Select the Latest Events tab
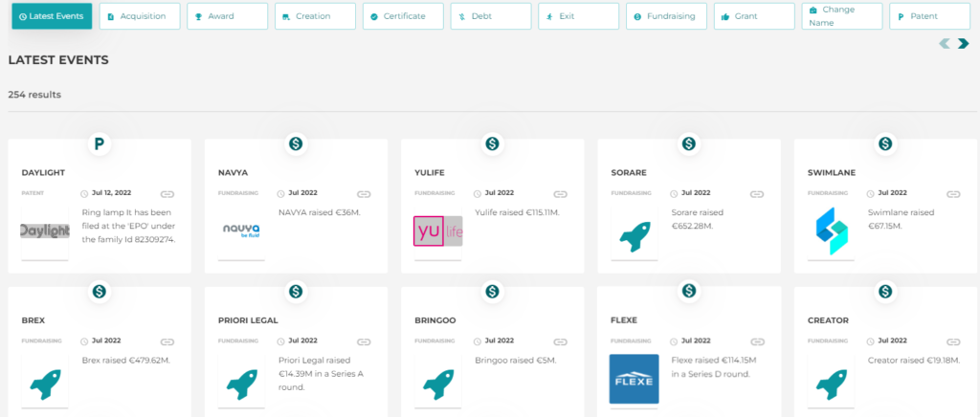This screenshot has height=417, width=980. (52, 16)
